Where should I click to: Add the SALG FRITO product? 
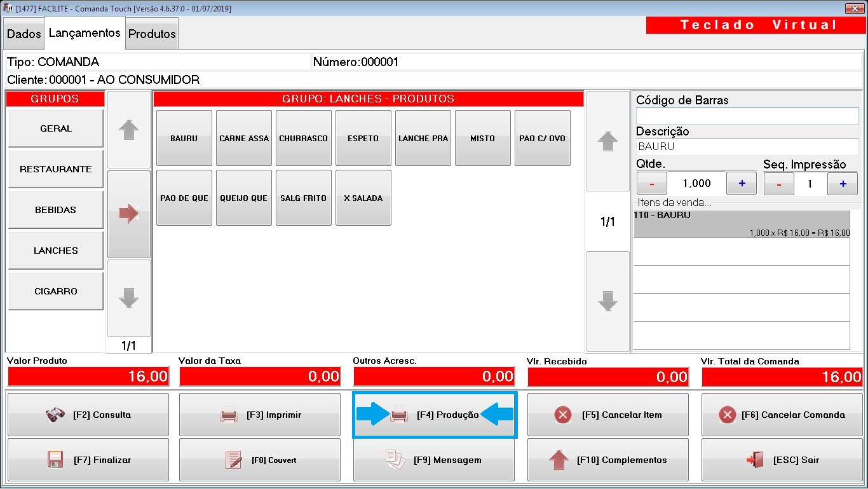point(304,198)
